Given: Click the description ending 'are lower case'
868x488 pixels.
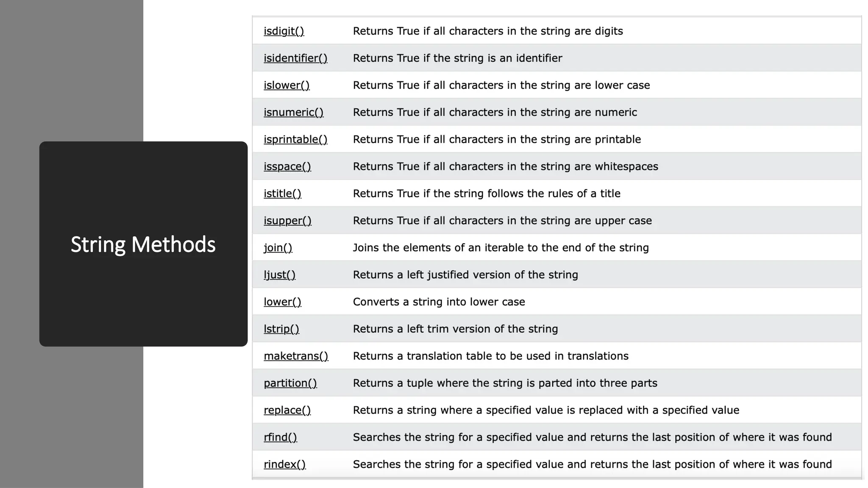Looking at the screenshot, I should [x=501, y=85].
